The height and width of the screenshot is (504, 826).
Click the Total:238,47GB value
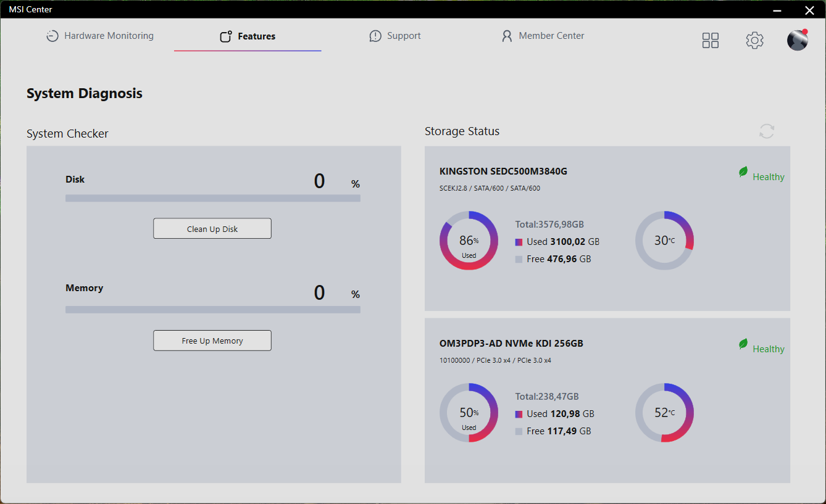point(547,397)
